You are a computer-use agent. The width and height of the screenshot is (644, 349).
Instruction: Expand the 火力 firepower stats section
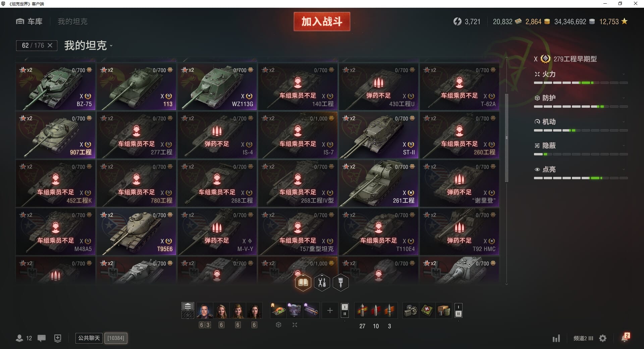tap(581, 74)
